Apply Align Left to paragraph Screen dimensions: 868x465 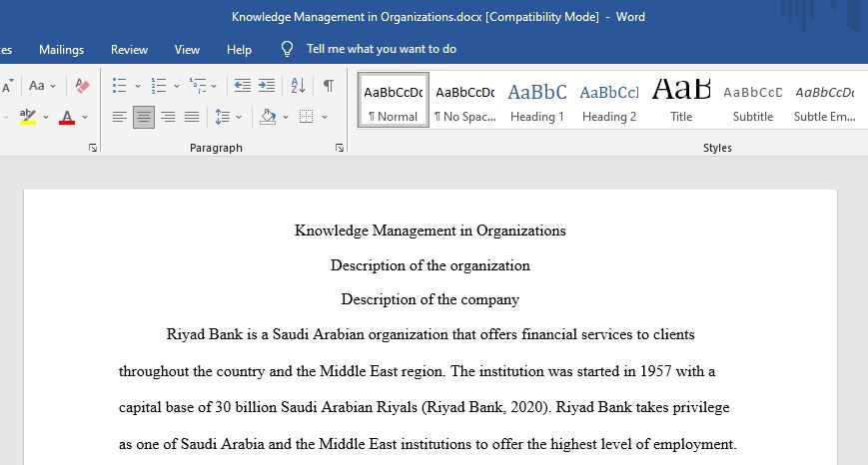click(120, 117)
